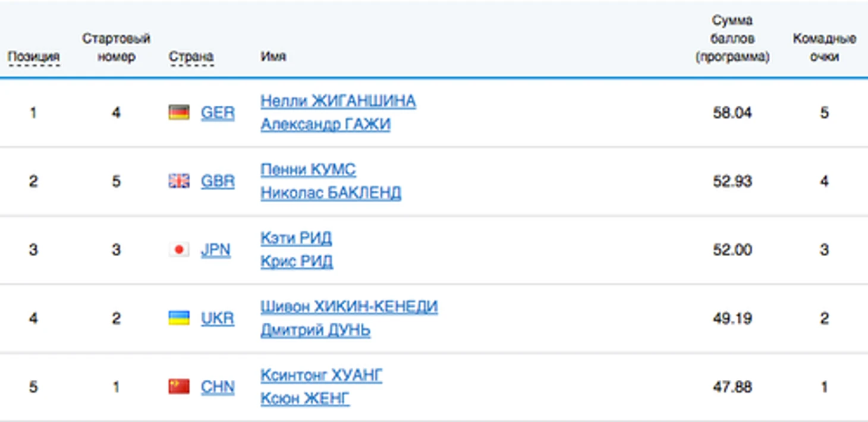Screen dimensions: 868x422
Task: Click the Ukrainian flag icon
Action: [179, 318]
